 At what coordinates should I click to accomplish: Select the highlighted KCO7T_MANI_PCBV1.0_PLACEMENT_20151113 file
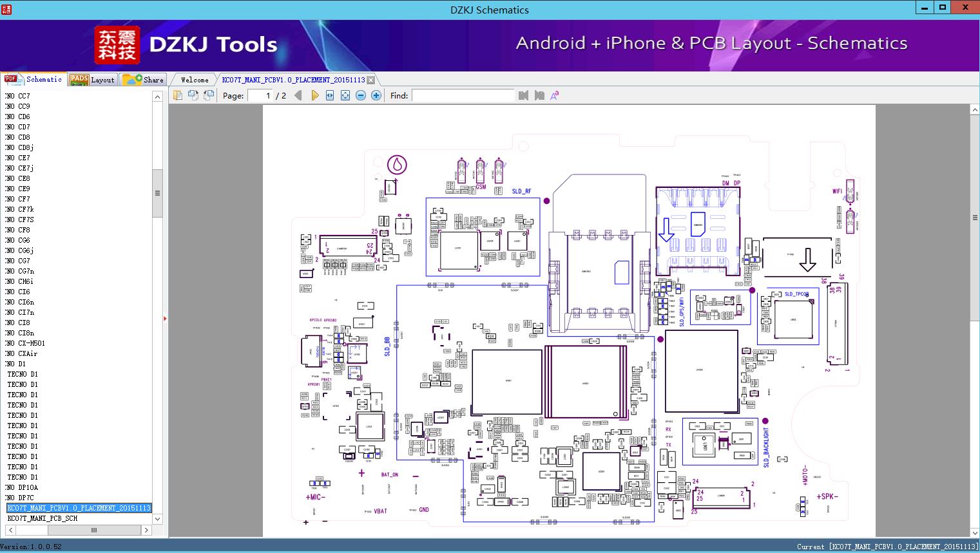[79, 508]
